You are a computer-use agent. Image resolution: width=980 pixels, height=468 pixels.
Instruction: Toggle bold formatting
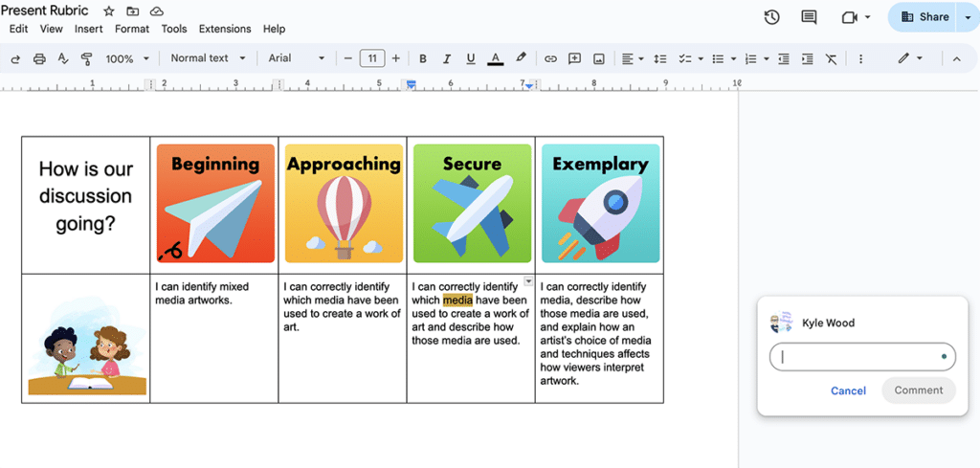tap(423, 58)
